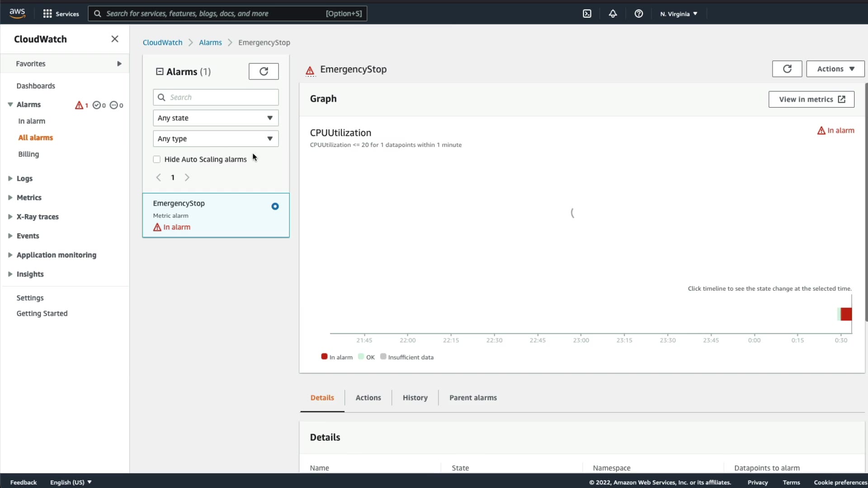The height and width of the screenshot is (488, 868).
Task: Click the AWS logo home icon
Action: coord(17,14)
